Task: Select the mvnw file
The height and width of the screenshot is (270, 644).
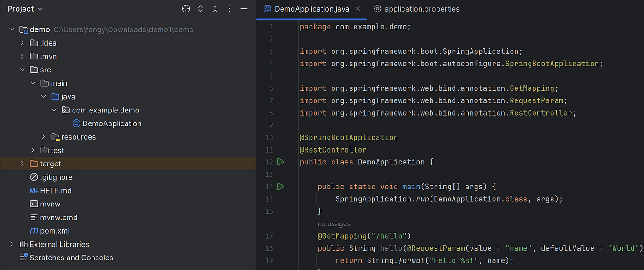Action: [x=50, y=204]
